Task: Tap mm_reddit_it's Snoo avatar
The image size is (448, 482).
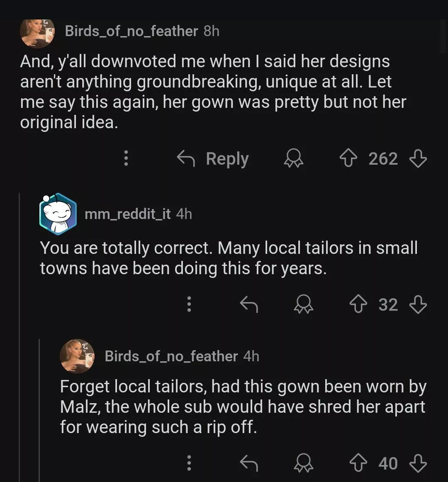Action: click(x=58, y=214)
